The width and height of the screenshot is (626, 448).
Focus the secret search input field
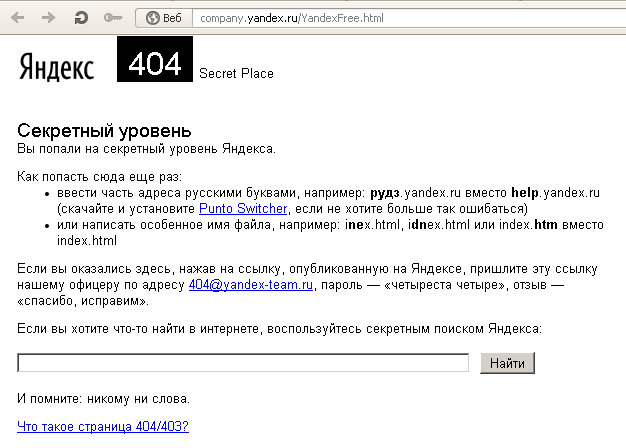243,363
